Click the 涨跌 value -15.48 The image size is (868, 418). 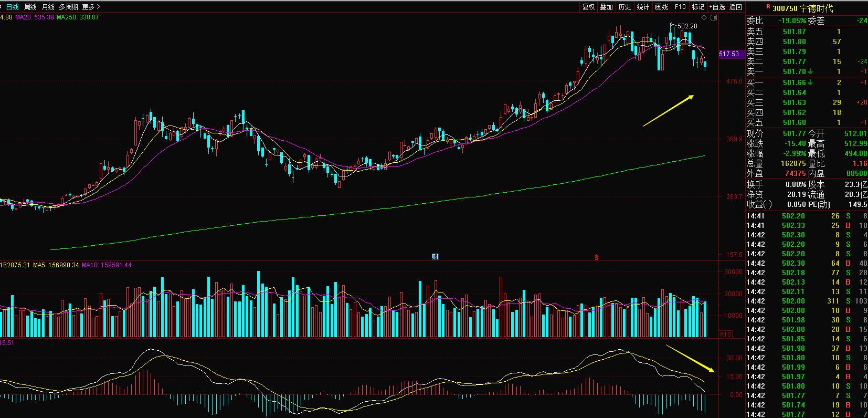click(795, 143)
